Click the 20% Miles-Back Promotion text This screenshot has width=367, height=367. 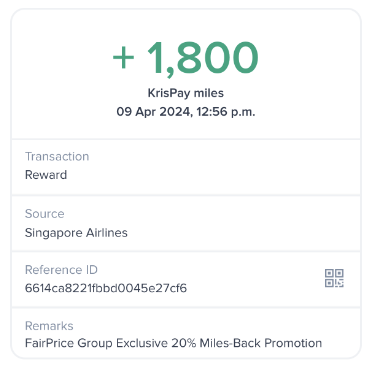(x=247, y=343)
